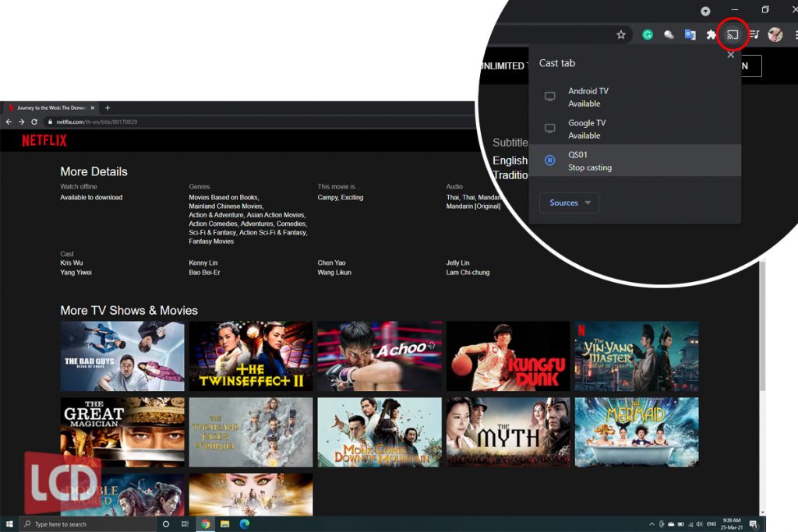Open a new browser tab with plus

click(108, 107)
